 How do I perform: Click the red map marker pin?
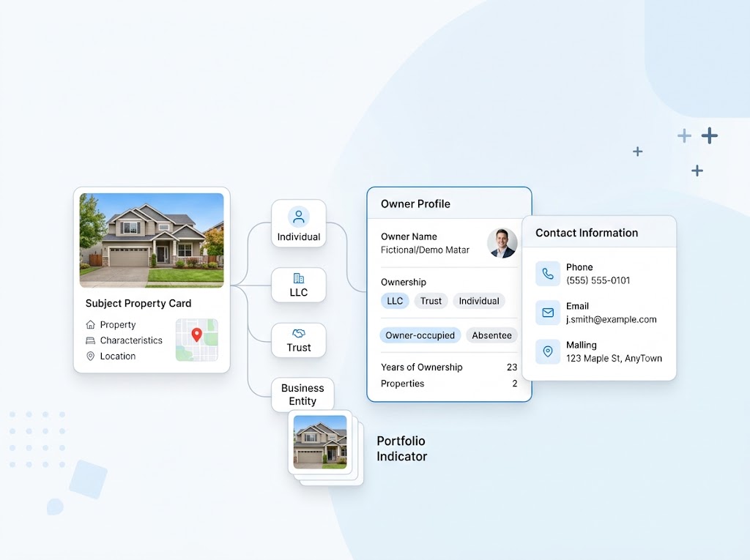196,335
